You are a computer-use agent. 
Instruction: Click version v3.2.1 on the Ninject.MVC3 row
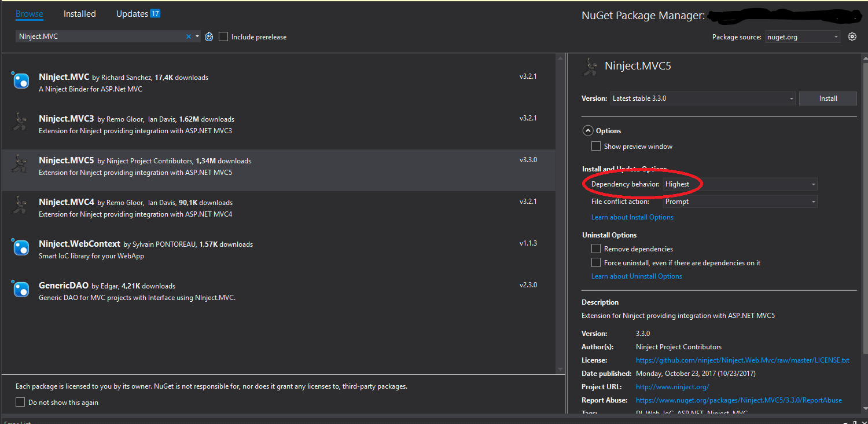[x=528, y=118]
